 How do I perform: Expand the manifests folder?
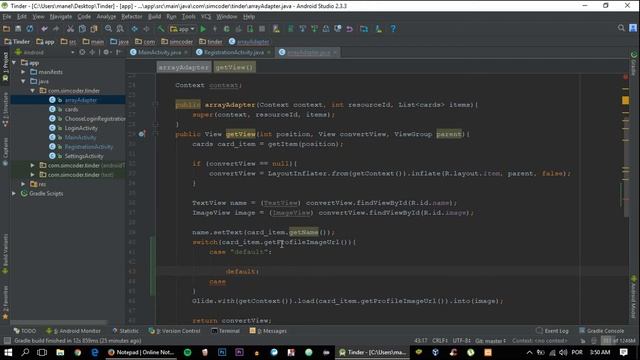23,72
